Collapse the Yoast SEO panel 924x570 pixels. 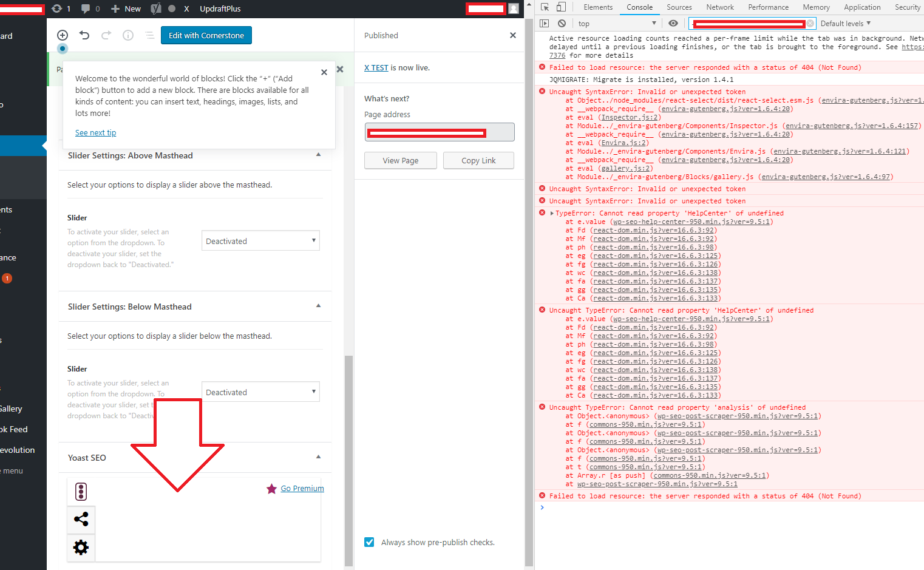click(x=318, y=457)
